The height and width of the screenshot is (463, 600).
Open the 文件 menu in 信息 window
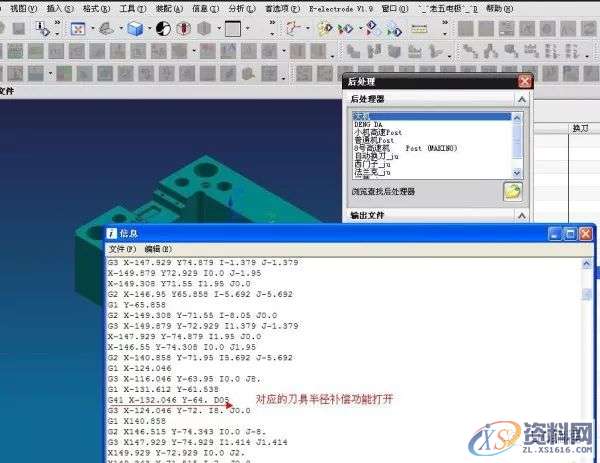pos(122,248)
